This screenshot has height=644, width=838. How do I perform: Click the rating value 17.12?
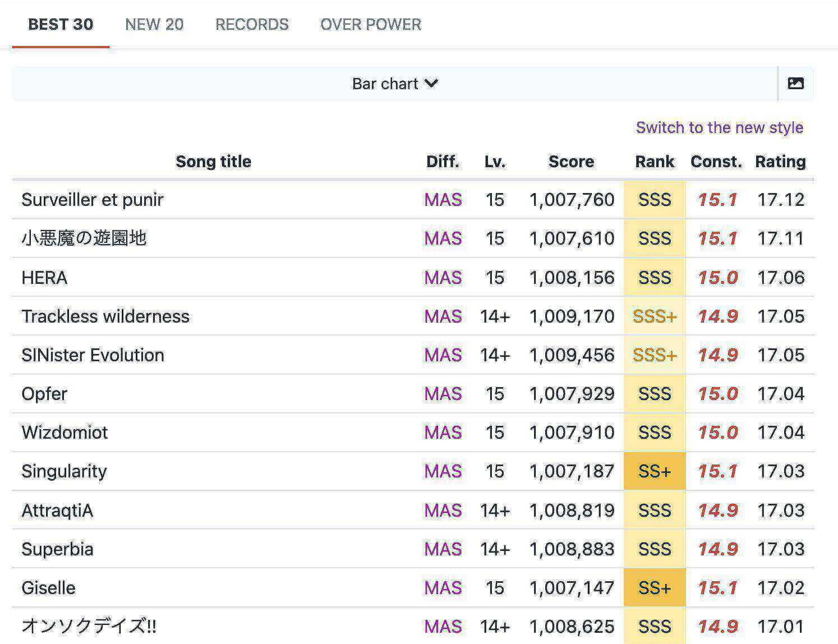tap(781, 200)
